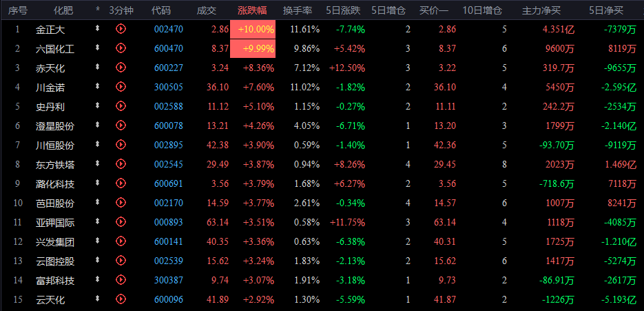The width and height of the screenshot is (644, 311).
Task: Click the 3-minute play icon for 金正大
Action: (121, 29)
